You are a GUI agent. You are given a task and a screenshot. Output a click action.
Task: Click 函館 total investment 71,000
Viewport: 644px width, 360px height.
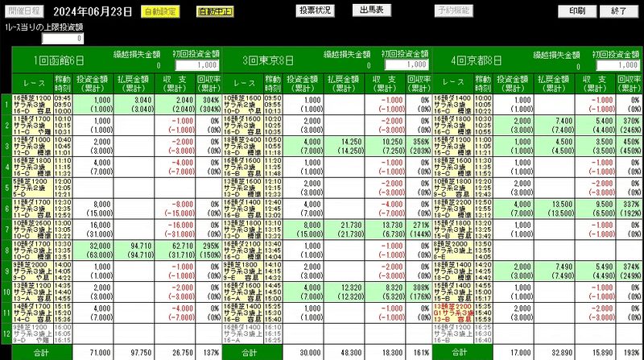click(x=93, y=353)
